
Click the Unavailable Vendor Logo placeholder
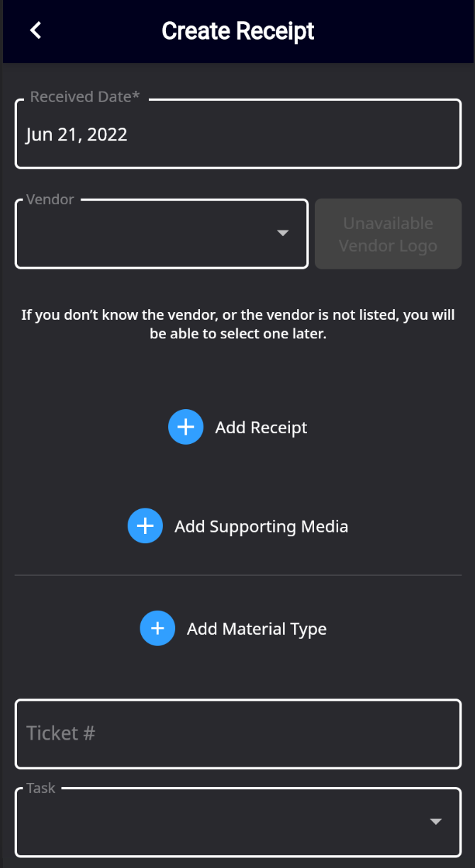click(x=388, y=234)
